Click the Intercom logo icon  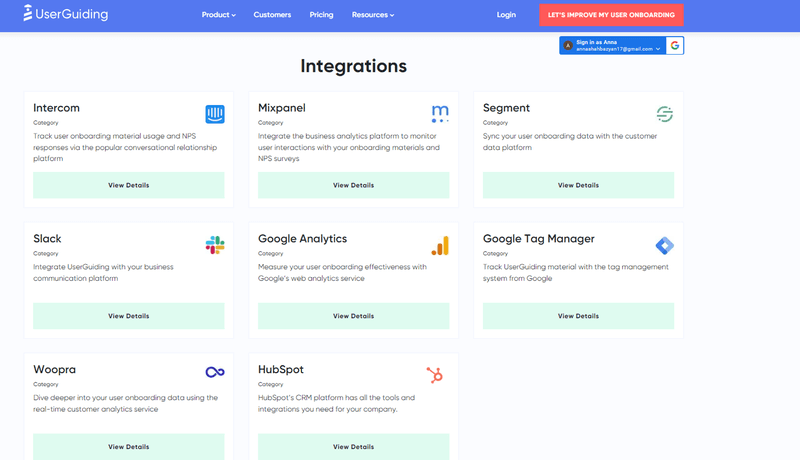pos(215,114)
